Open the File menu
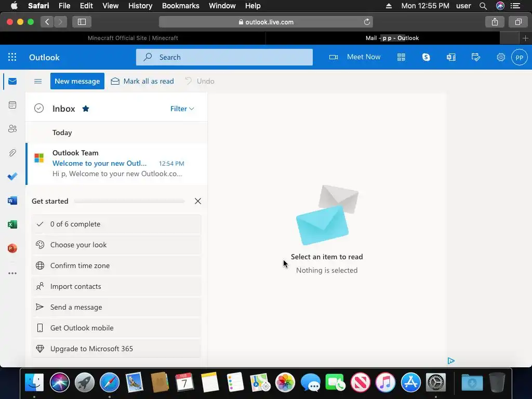Viewport: 532px width, 399px height. [64, 6]
